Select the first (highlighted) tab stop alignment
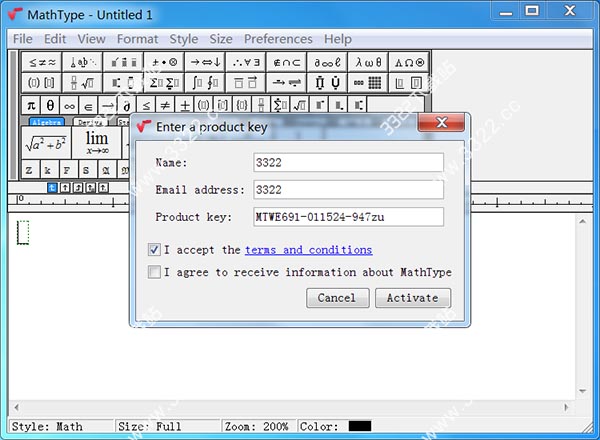The width and height of the screenshot is (600, 440). click(x=52, y=187)
